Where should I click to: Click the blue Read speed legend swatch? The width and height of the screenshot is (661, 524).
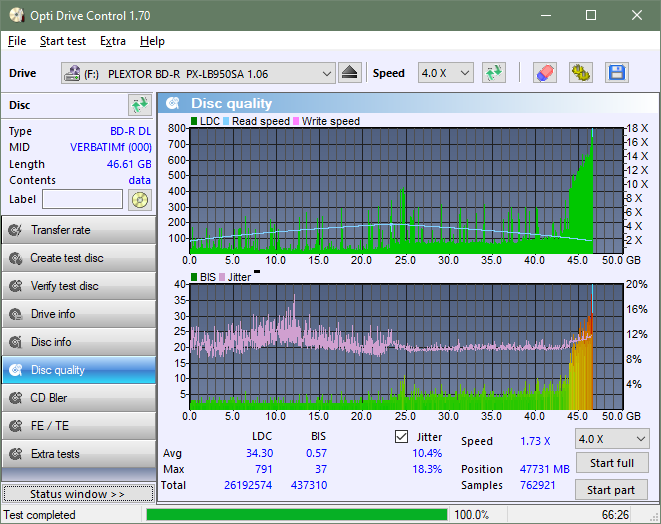[x=226, y=121]
